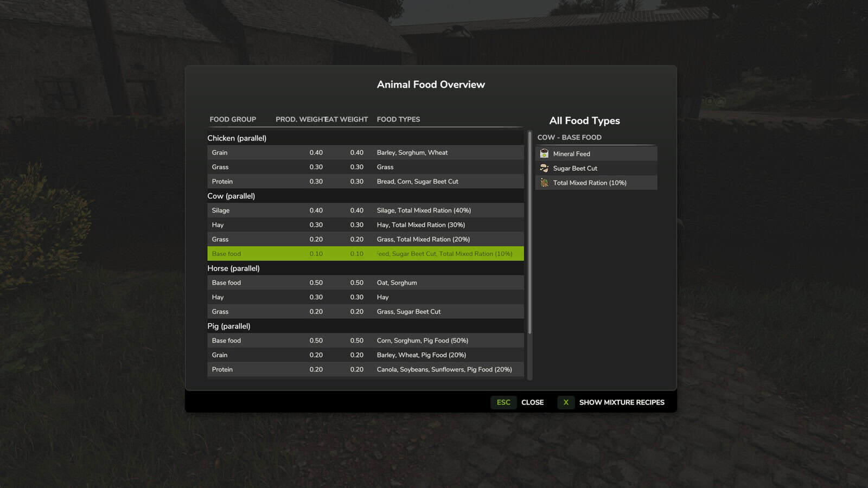Image resolution: width=868 pixels, height=488 pixels.
Task: Select the Horse Hay row
Action: click(x=365, y=297)
